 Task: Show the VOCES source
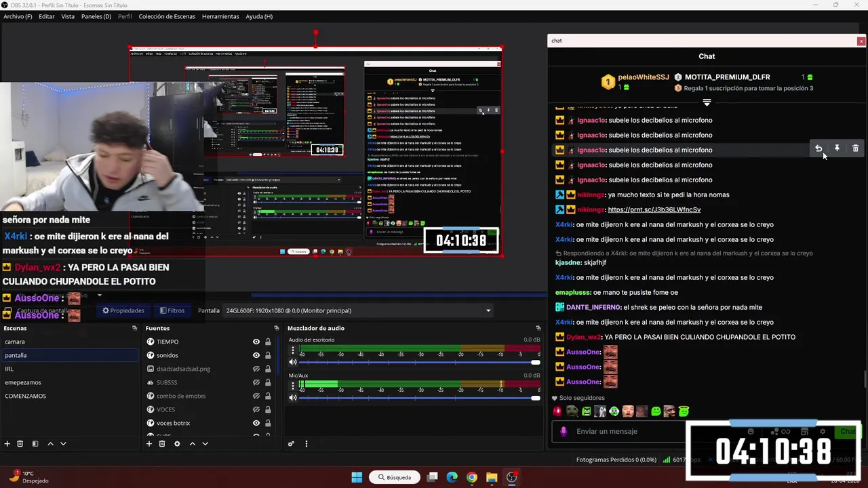(x=256, y=409)
